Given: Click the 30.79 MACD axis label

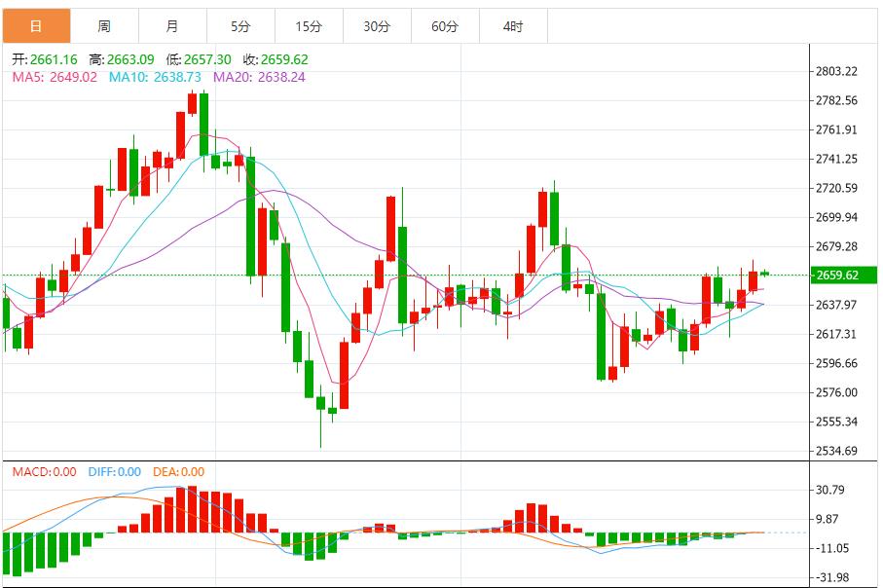Looking at the screenshot, I should [831, 491].
